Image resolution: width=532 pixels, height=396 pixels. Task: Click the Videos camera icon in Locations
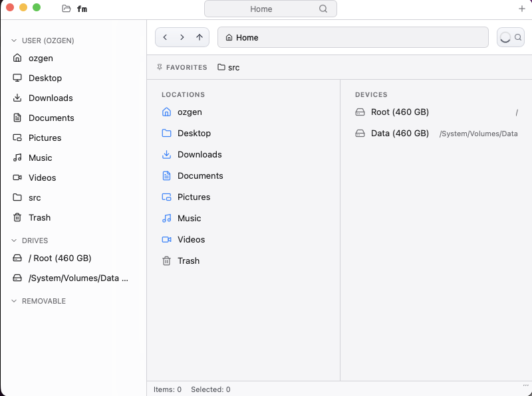coord(166,239)
